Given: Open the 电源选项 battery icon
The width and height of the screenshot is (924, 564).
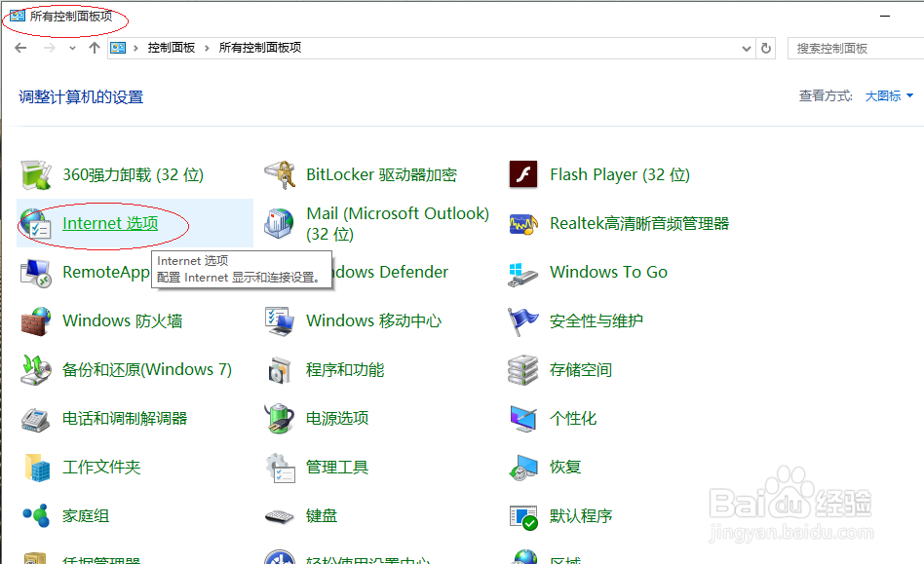Looking at the screenshot, I should [x=280, y=419].
